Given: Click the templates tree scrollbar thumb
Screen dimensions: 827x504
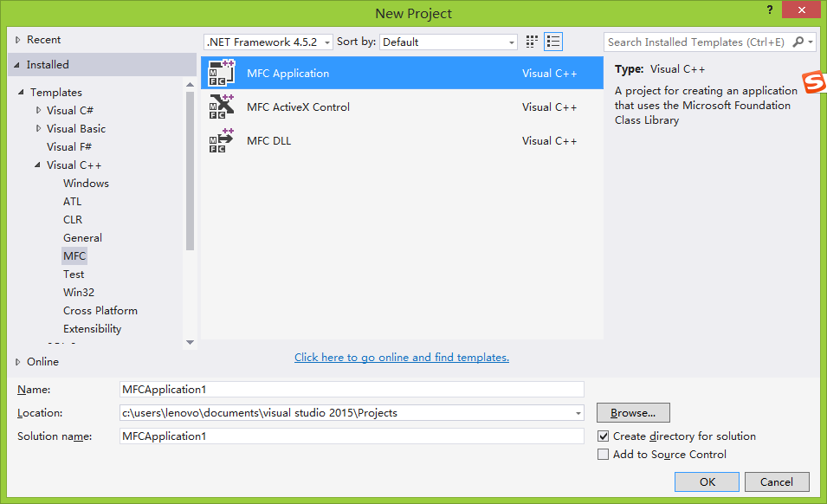Looking at the screenshot, I should pos(190,171).
